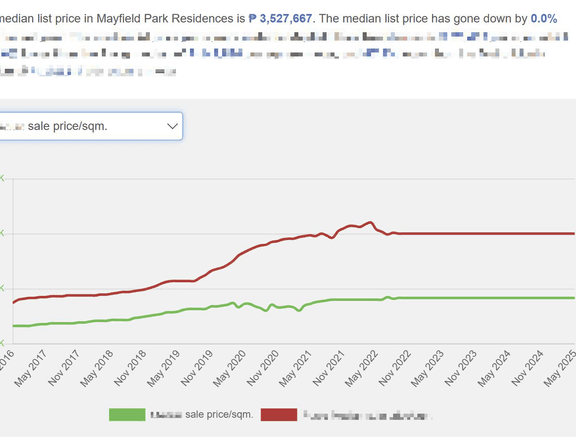
Task: Click the Nov 2024 axis label
Action: 528,368
